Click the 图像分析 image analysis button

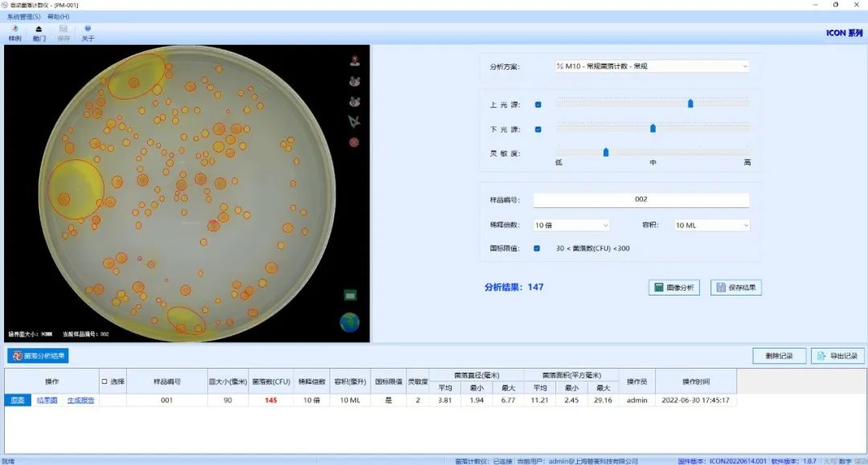point(674,288)
